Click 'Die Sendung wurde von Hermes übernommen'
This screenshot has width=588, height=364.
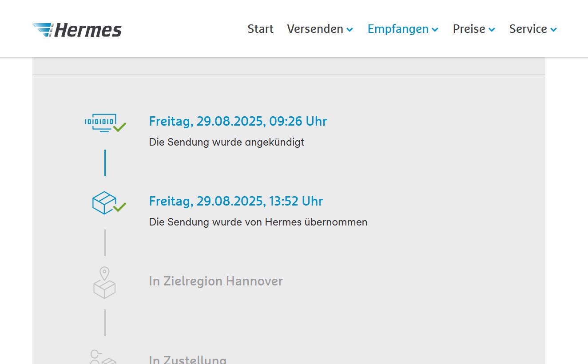(x=258, y=222)
